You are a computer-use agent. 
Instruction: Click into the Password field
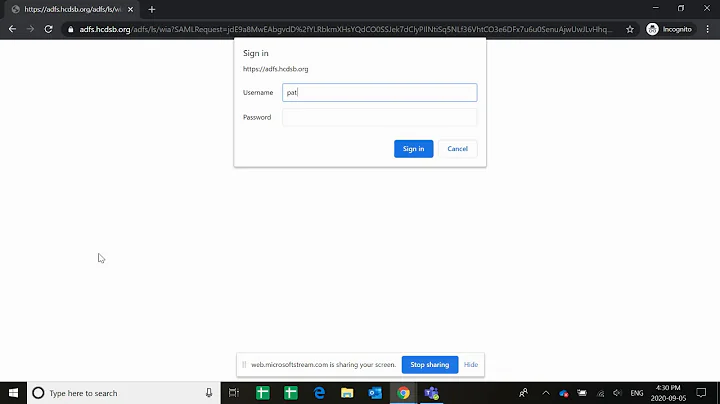click(x=379, y=117)
